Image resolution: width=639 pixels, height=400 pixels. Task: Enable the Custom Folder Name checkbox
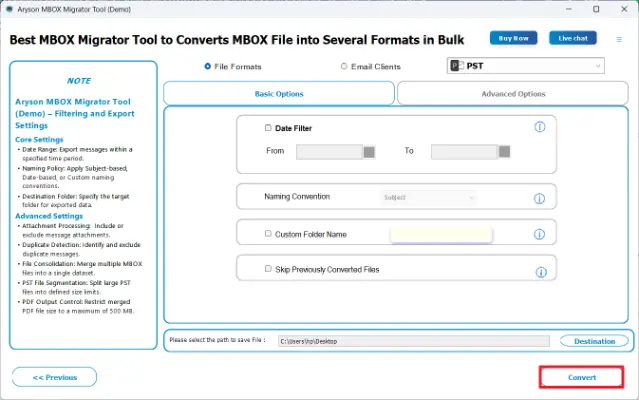pos(268,233)
